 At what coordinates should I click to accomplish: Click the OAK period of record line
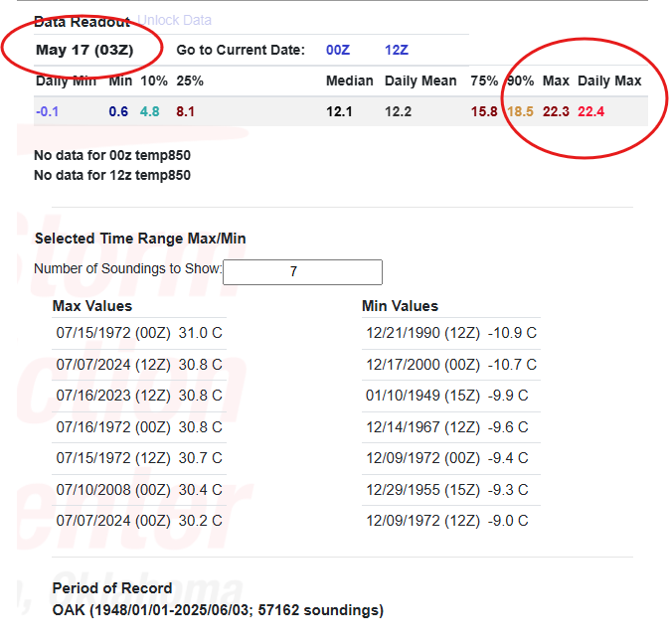pos(218,610)
